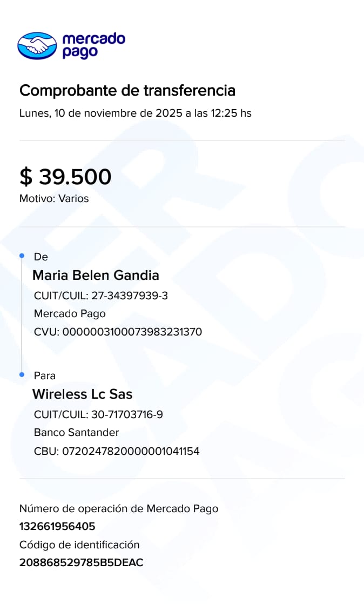The width and height of the screenshot is (364, 604).
Task: Click the blue dot beside "Para"
Action: [x=22, y=374]
